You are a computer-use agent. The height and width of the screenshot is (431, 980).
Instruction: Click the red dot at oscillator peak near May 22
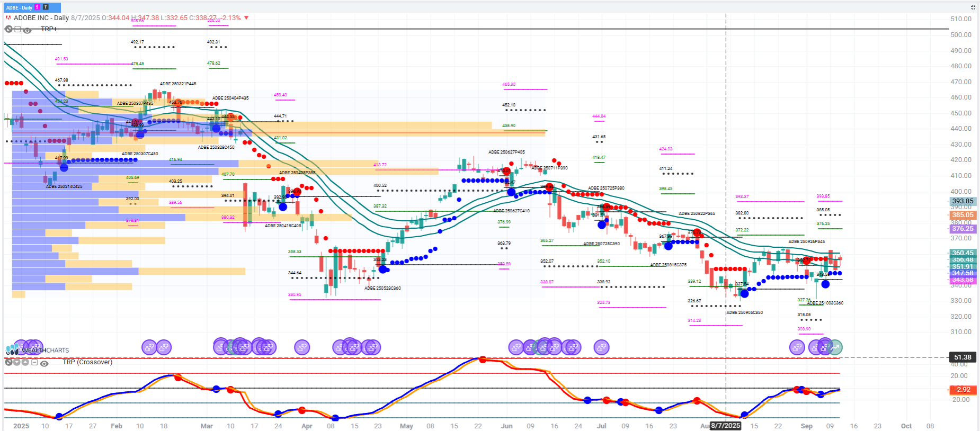click(482, 360)
